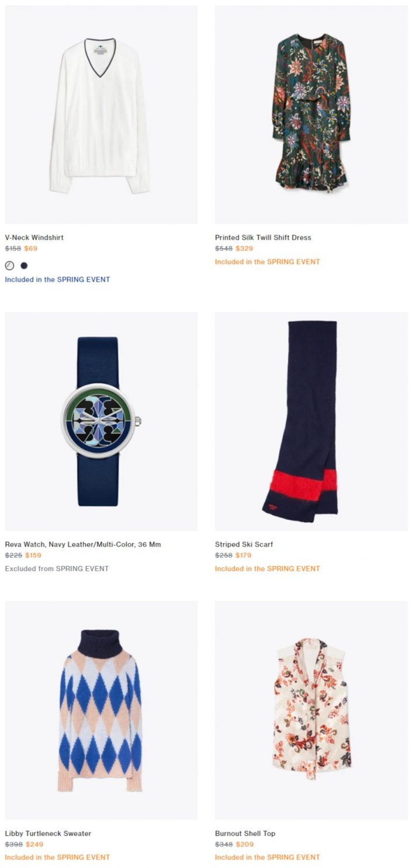The image size is (409, 868).
Task: Open the Burnout Shell Top image
Action: pyautogui.click(x=311, y=710)
